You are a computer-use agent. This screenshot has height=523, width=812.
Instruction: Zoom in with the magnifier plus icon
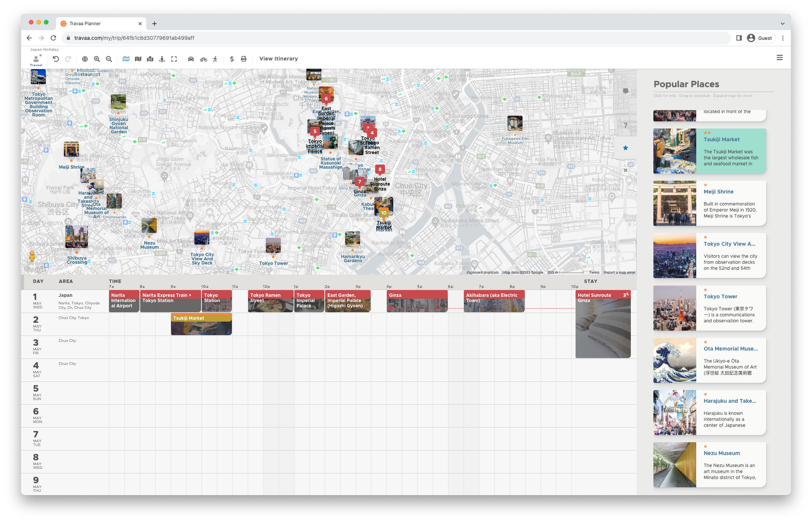coord(97,59)
